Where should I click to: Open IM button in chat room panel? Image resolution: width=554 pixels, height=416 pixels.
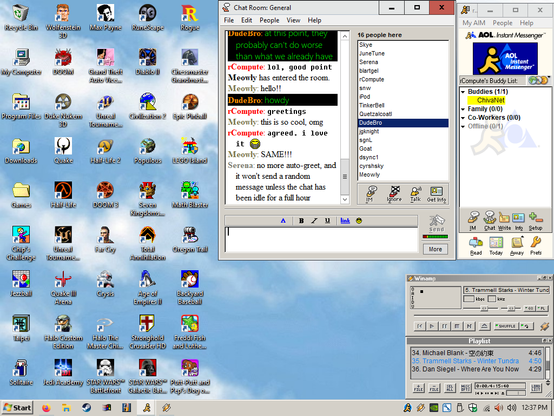point(370,194)
